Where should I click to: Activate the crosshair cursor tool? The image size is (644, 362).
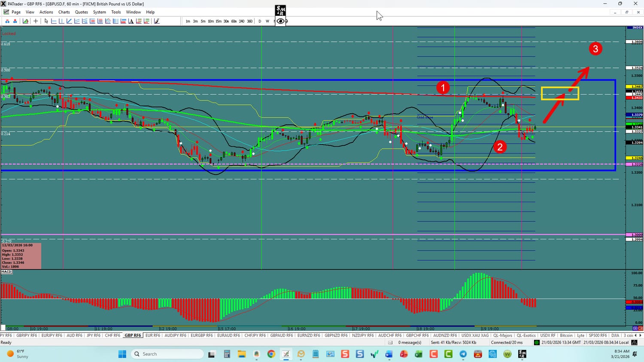click(x=36, y=21)
